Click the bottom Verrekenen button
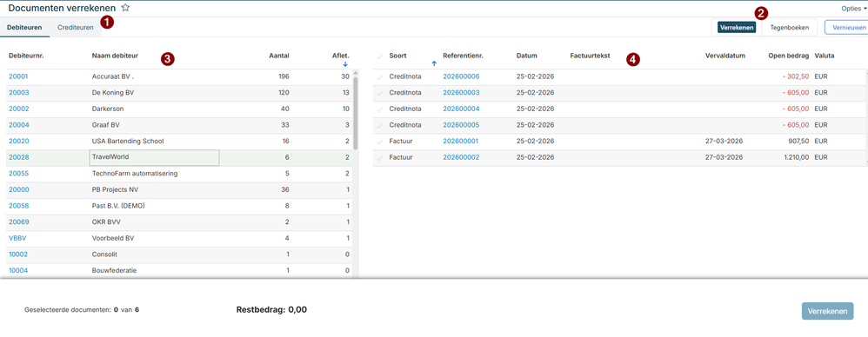 pos(828,311)
